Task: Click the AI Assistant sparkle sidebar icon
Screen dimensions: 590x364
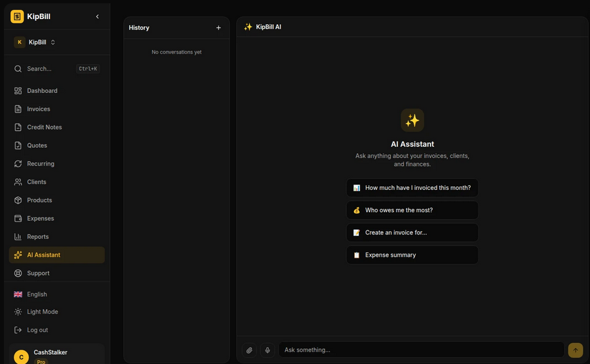Action: pos(18,255)
